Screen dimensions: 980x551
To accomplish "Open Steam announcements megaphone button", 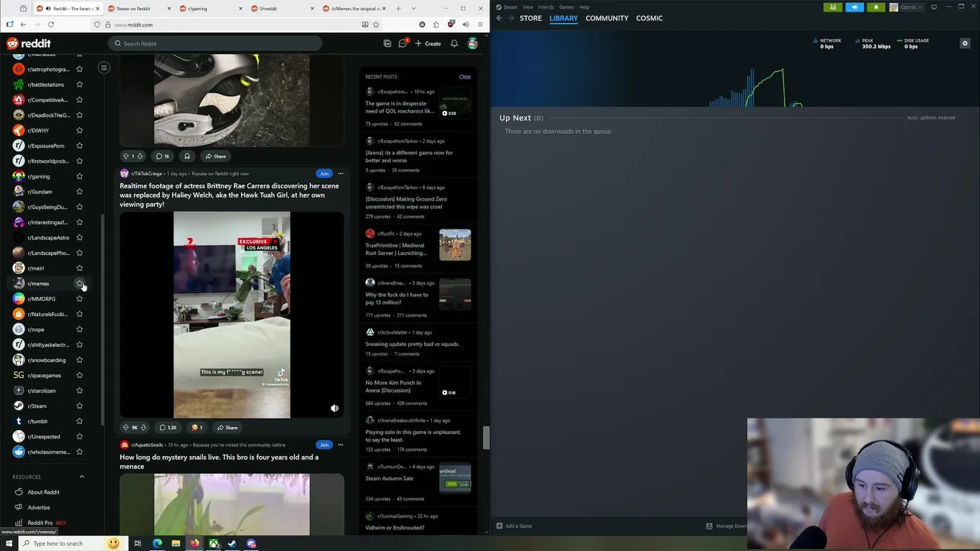I will pos(854,7).
